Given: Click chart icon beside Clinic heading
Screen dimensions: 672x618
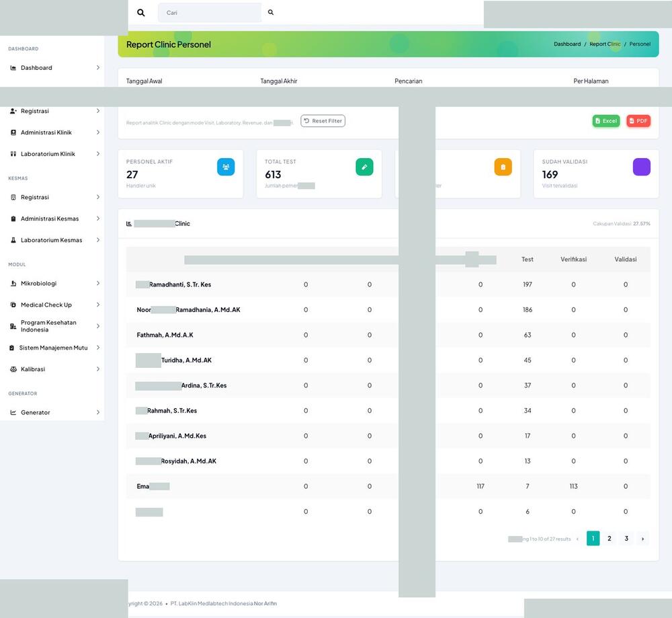Looking at the screenshot, I should pos(129,224).
